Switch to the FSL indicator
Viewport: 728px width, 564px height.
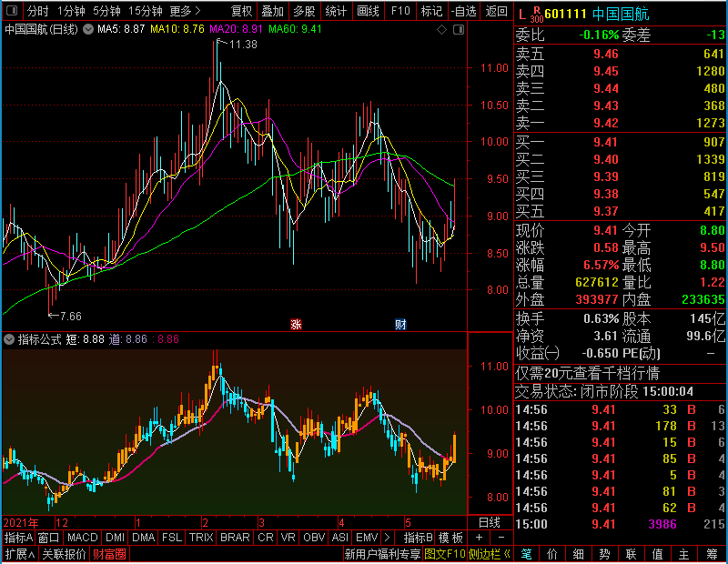pyautogui.click(x=172, y=538)
